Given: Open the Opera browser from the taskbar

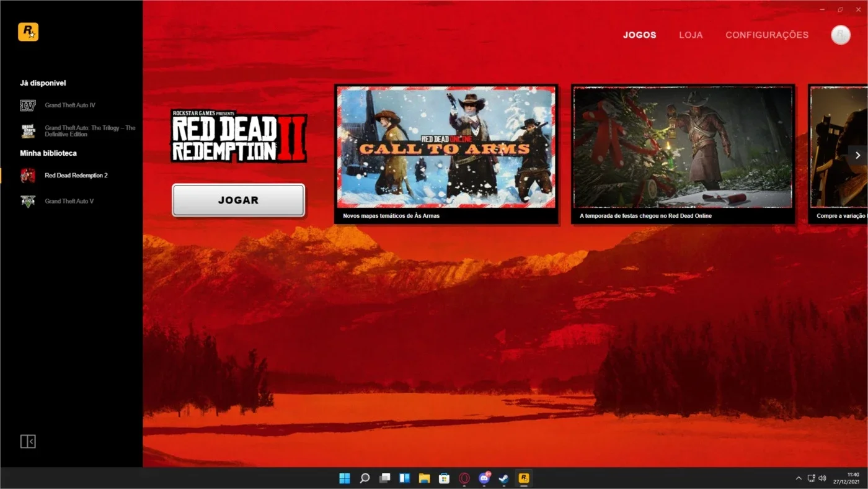Looking at the screenshot, I should [464, 478].
